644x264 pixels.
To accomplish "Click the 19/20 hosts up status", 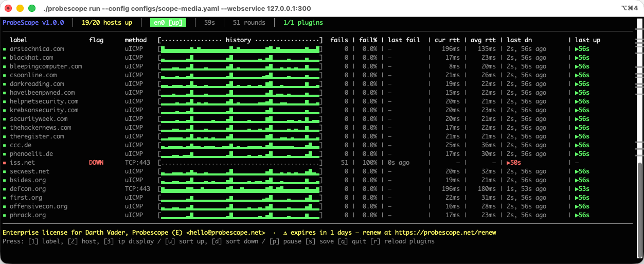I will pos(107,23).
